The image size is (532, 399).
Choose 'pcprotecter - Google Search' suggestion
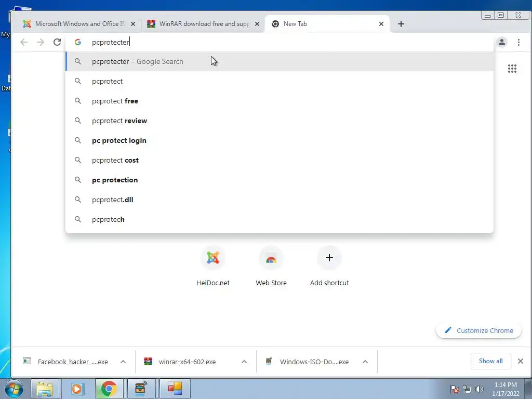click(280, 61)
